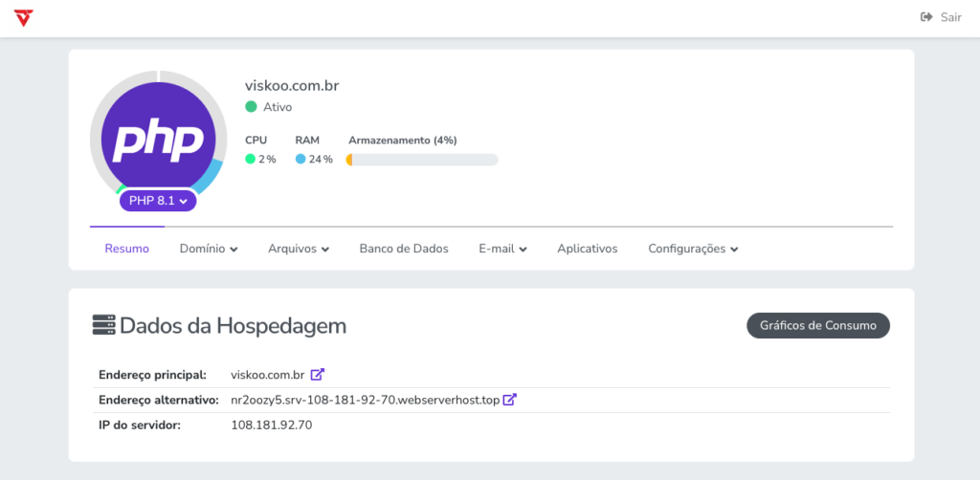980x480 pixels.
Task: Click the blue RAM usage indicator dot
Action: pyautogui.click(x=301, y=159)
